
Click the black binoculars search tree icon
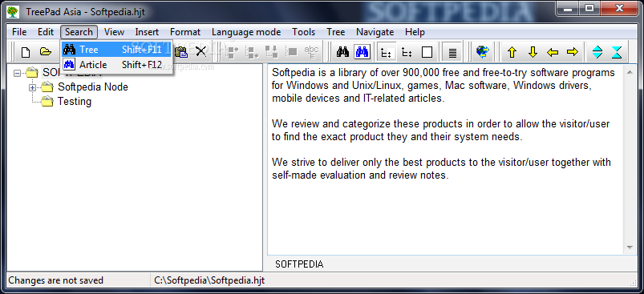(342, 52)
